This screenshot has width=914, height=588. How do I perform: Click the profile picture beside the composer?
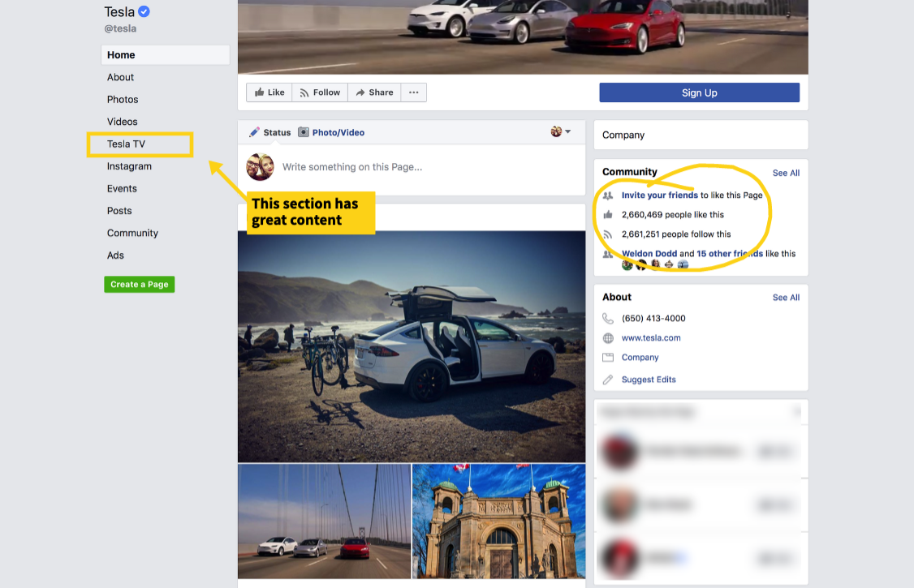[x=260, y=167]
